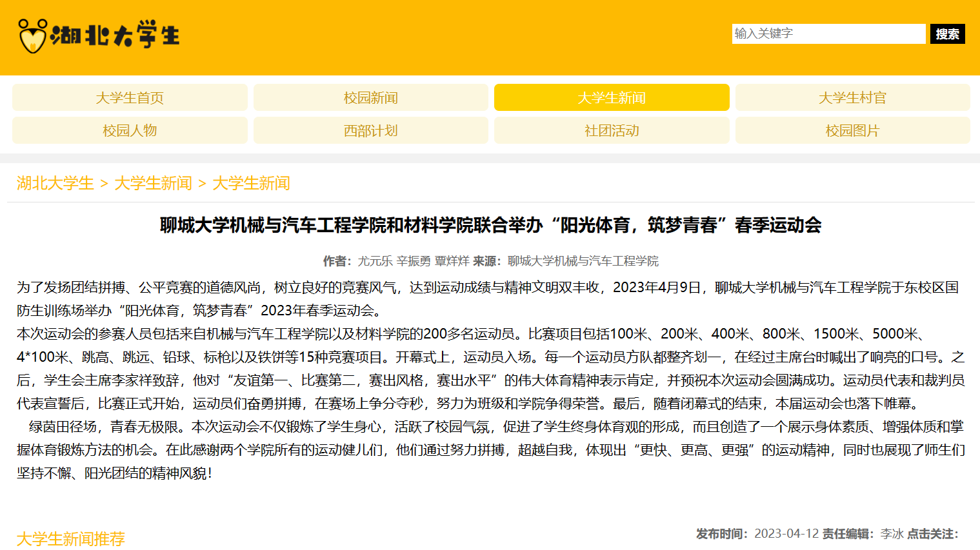
Task: Click the 大学生新闻推荐 heading
Action: click(71, 538)
